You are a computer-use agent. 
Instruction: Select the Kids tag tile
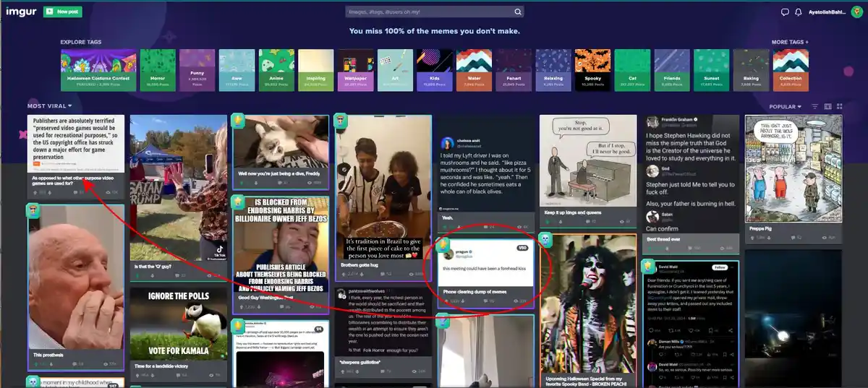point(435,70)
